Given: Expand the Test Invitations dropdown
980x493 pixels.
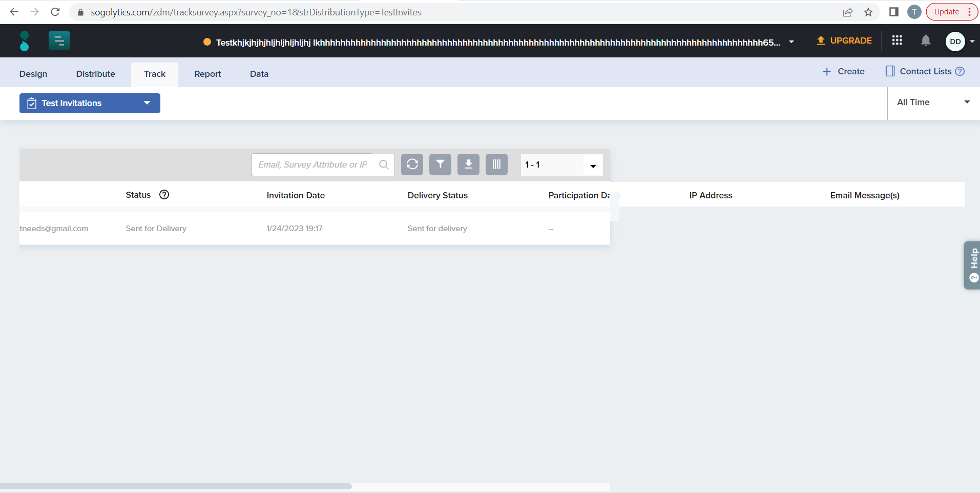Looking at the screenshot, I should tap(90, 103).
